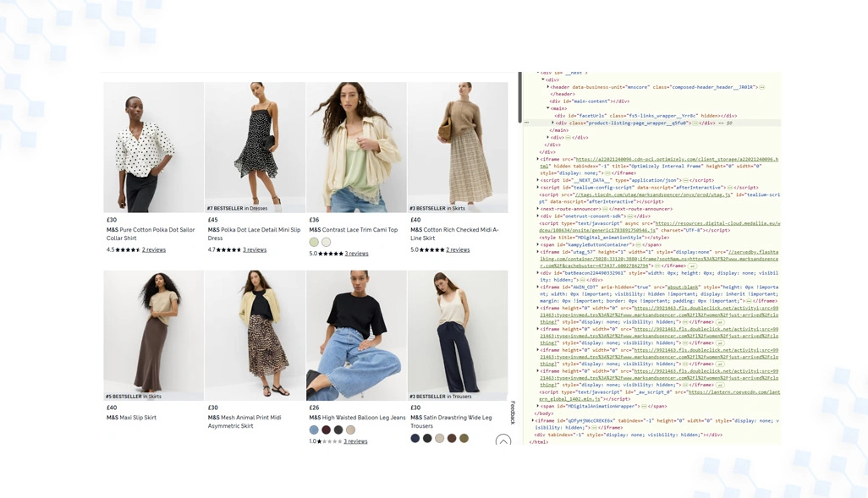This screenshot has height=498, width=868.
Task: Click the High Waisted Balloon Leg Jeans title
Action: (357, 418)
